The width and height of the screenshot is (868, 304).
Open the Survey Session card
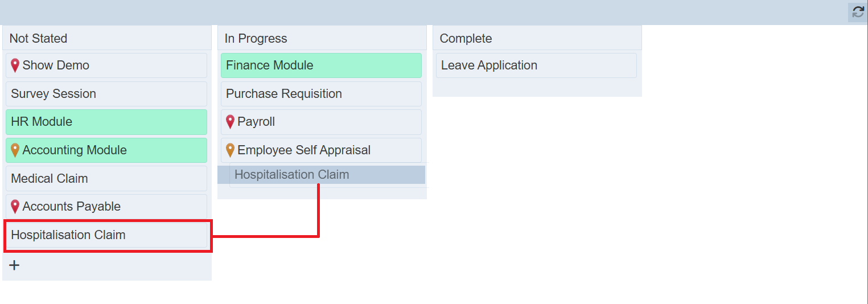pos(54,94)
